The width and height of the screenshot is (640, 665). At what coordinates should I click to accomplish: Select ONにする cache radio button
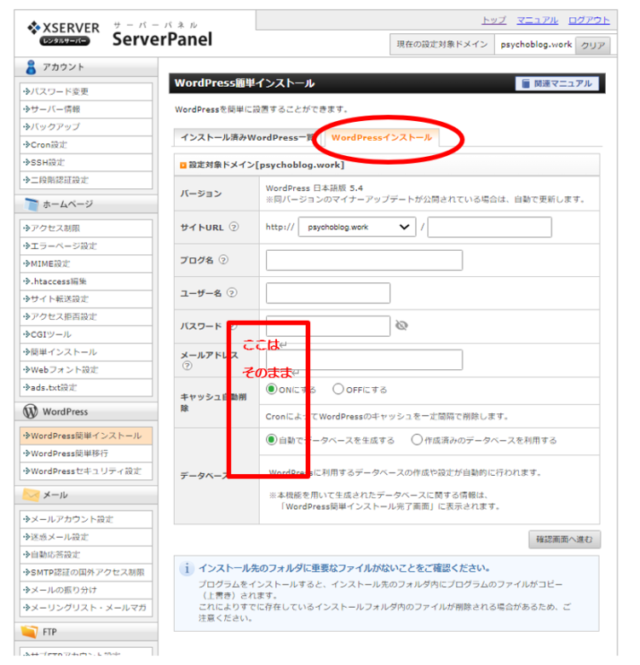coord(271,389)
